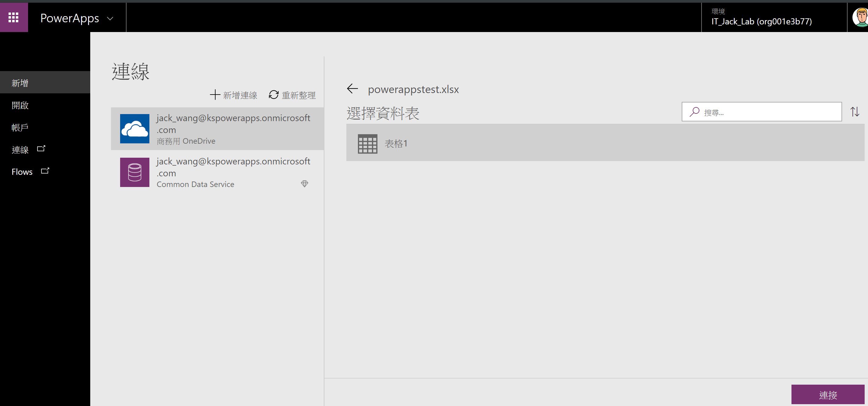The image size is (868, 406).
Task: Open the app launcher waffle icon
Action: 13,17
